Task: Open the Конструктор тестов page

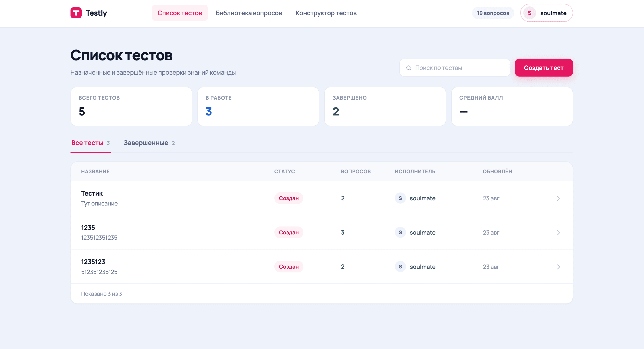Action: point(326,13)
